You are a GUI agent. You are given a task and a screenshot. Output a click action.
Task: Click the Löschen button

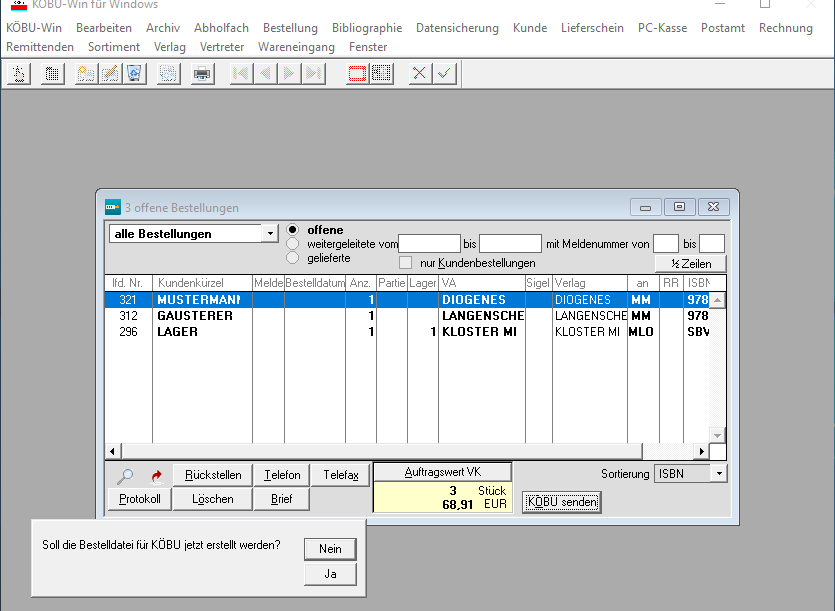pos(213,499)
